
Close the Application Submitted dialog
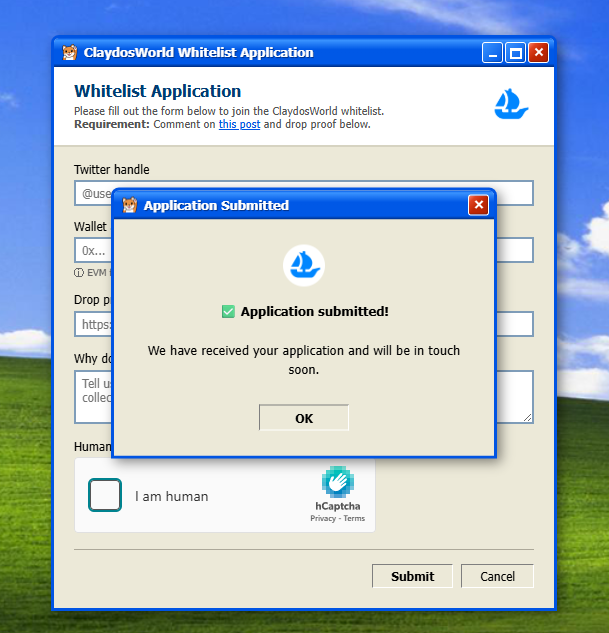click(478, 205)
